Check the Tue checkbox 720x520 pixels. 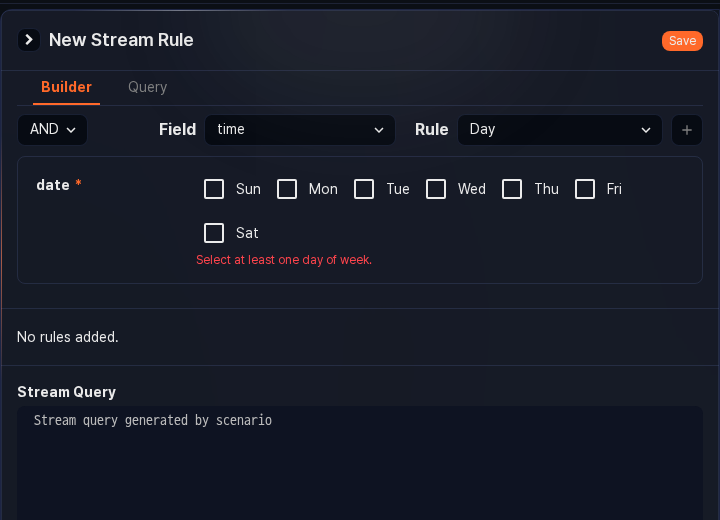coord(364,189)
